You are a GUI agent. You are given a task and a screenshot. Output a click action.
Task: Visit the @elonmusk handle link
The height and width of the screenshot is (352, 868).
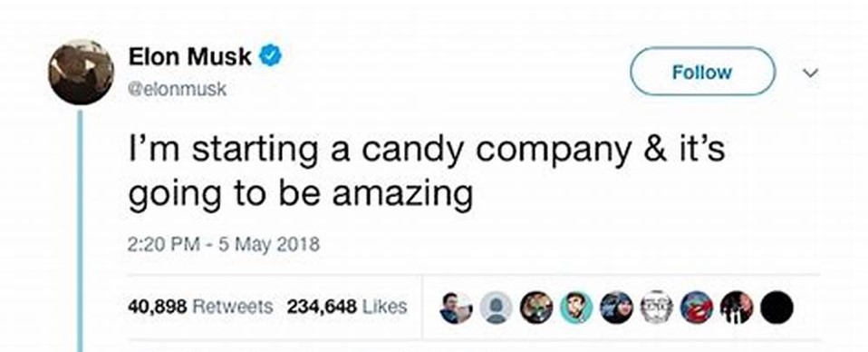[x=178, y=89]
